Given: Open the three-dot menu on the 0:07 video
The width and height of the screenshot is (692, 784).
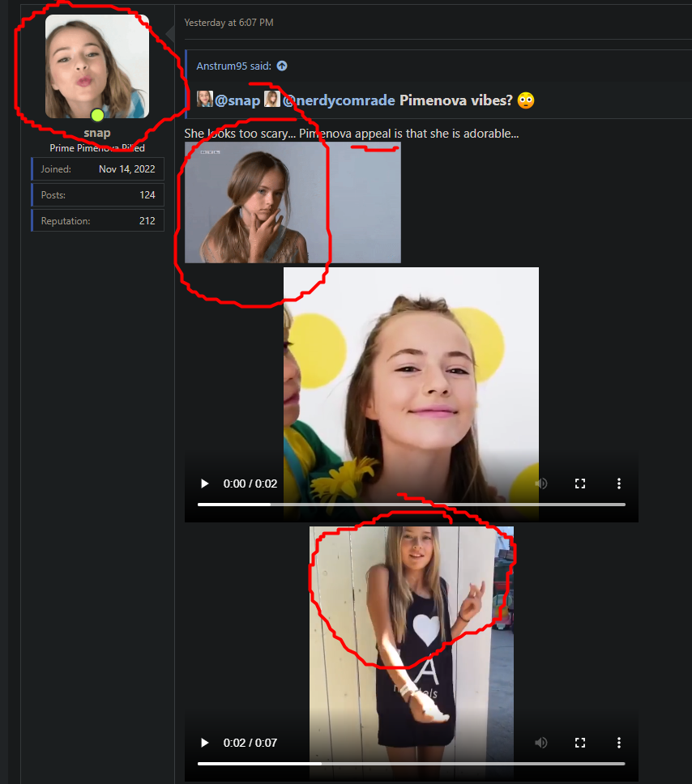Looking at the screenshot, I should click(x=619, y=743).
